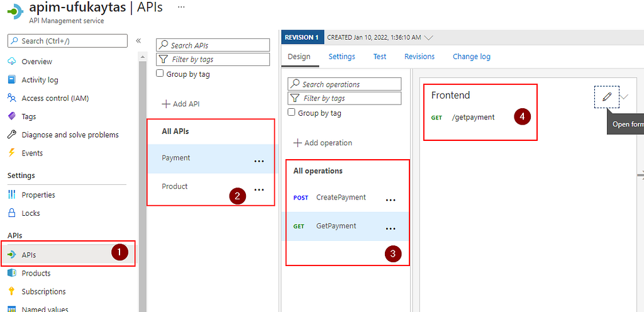This screenshot has height=312, width=644.
Task: Click the sidebar vertical scrollbar
Action: click(143, 185)
